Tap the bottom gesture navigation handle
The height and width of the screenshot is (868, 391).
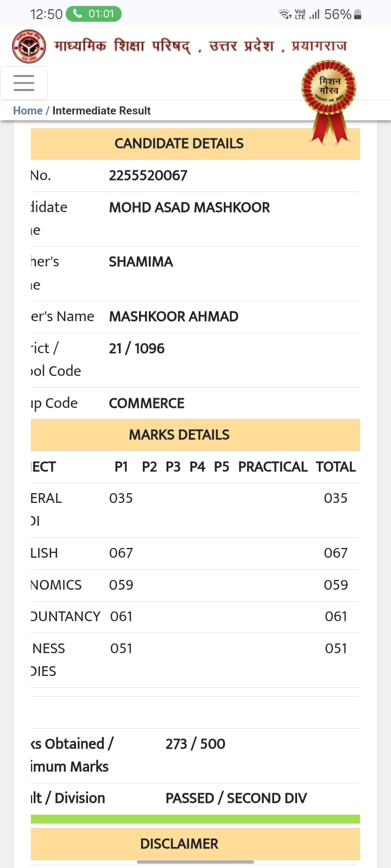(195, 861)
